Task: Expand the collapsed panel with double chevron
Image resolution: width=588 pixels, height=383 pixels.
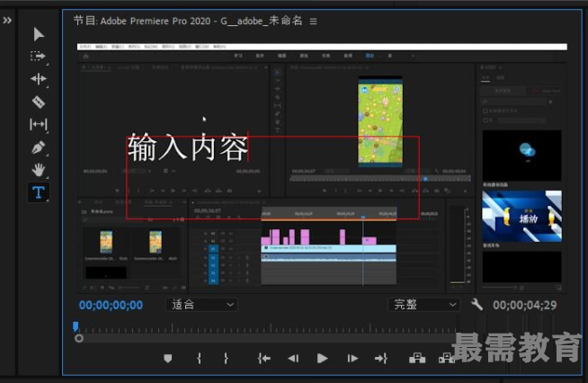Action: click(x=7, y=20)
